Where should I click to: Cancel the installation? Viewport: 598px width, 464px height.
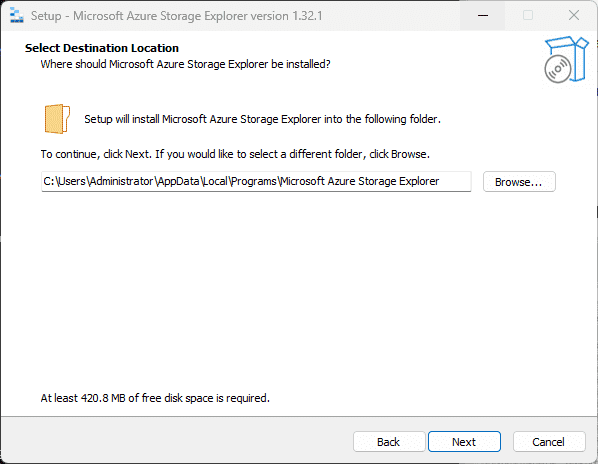(549, 442)
